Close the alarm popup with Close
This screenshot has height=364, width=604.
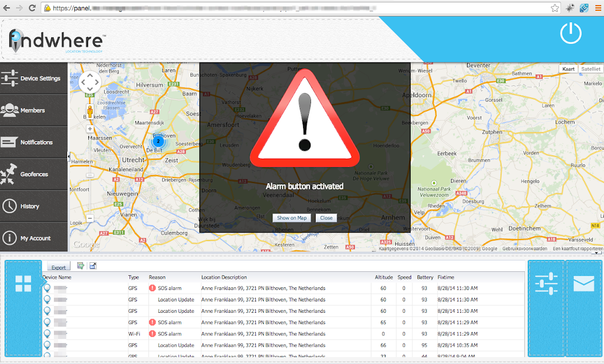pos(326,218)
